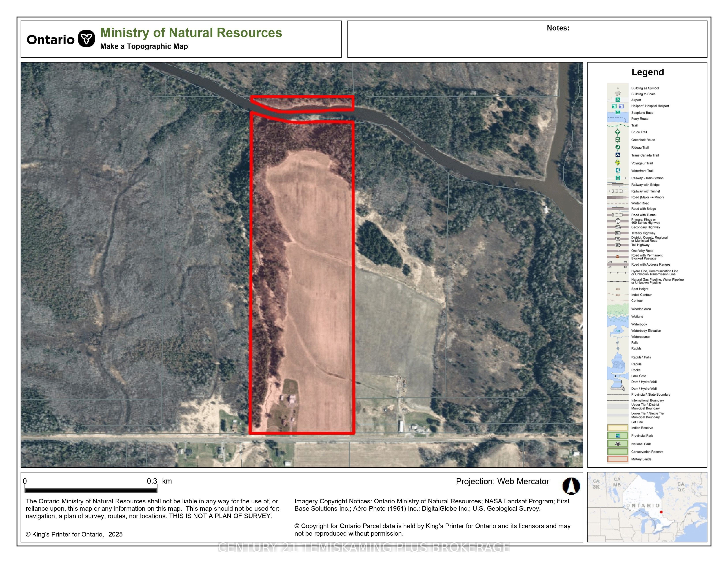Select the Voyageur Trail yellow icon
This screenshot has height=563, width=728.
(618, 163)
